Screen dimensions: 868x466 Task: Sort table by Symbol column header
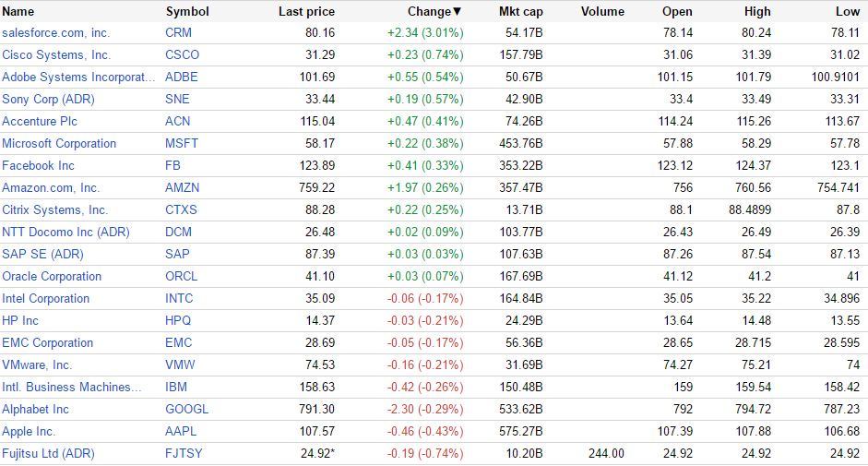click(187, 12)
